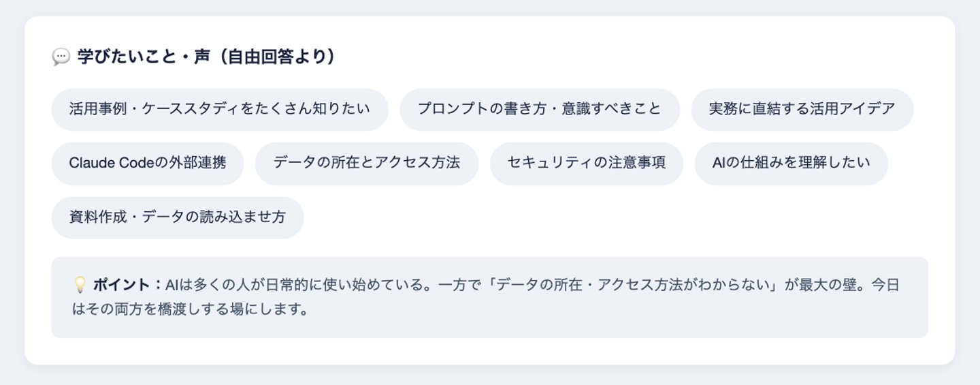Choose the 実務に直結する活用アイデア tag
Screen dimensions: 980x385
[802, 109]
